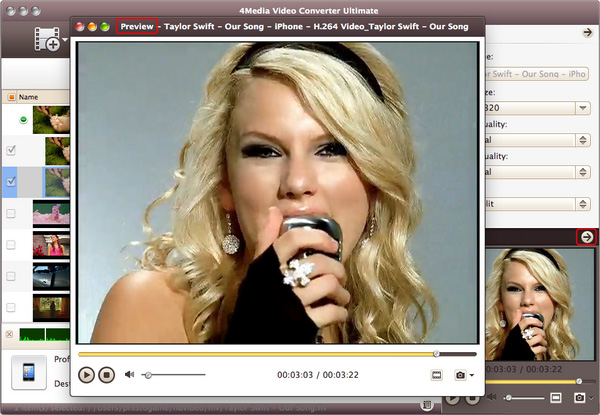This screenshot has width=600, height=415.
Task: Click the aspect ratio icon in the preview window
Action: [x=436, y=374]
